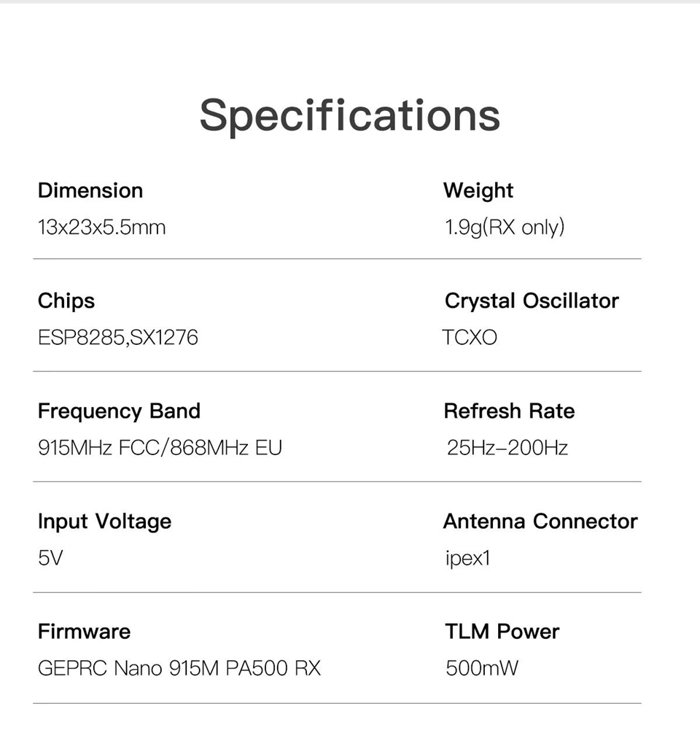Click the 500mW TLM Power value
The image size is (700, 752).
(x=482, y=668)
